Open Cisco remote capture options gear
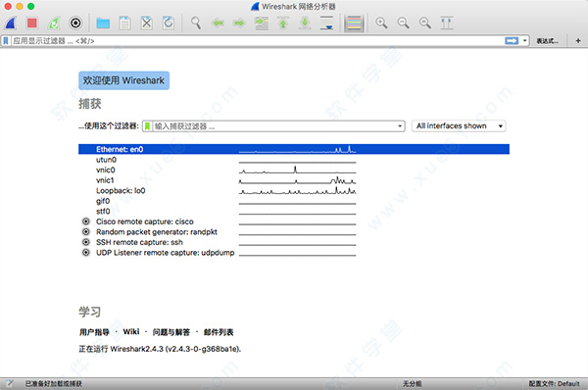The width and height of the screenshot is (588, 390). (x=86, y=221)
